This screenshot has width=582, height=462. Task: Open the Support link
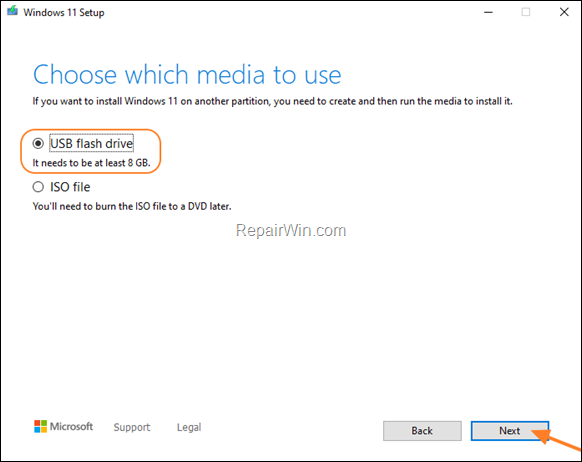pyautogui.click(x=132, y=427)
